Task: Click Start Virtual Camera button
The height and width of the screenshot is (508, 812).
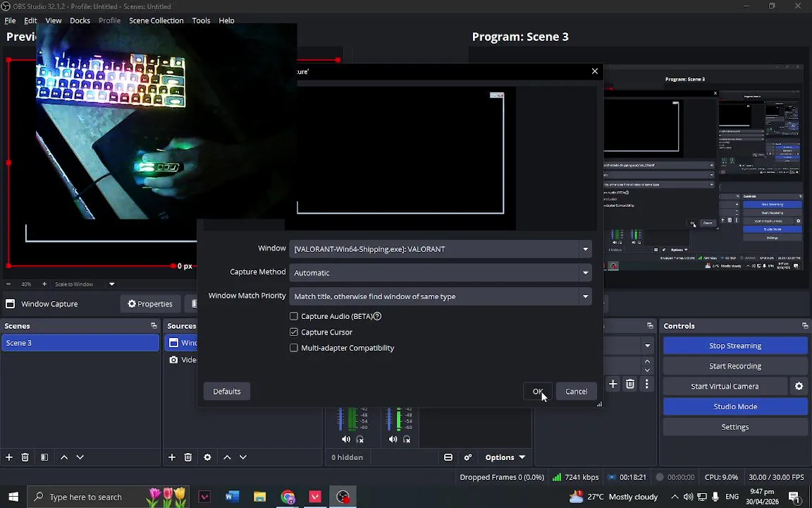Action: click(725, 386)
